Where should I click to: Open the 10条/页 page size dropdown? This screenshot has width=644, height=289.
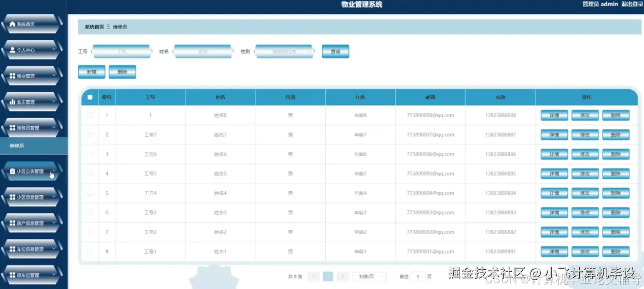tap(369, 277)
